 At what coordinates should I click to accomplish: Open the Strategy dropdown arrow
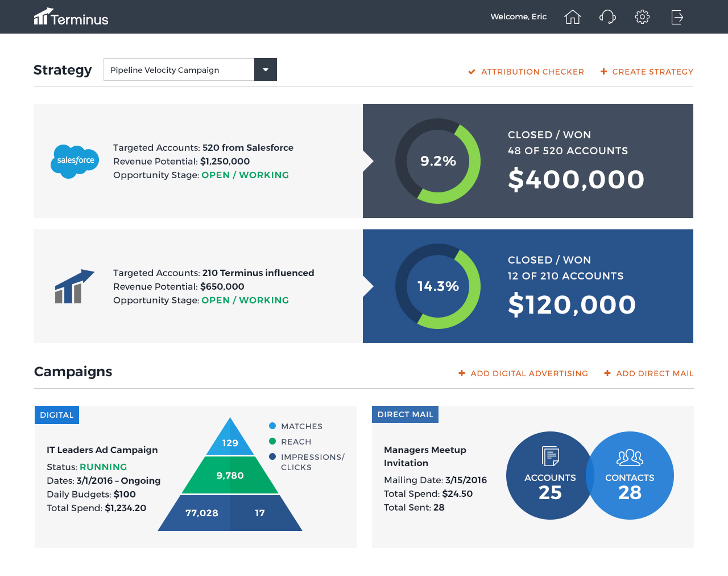tap(266, 69)
